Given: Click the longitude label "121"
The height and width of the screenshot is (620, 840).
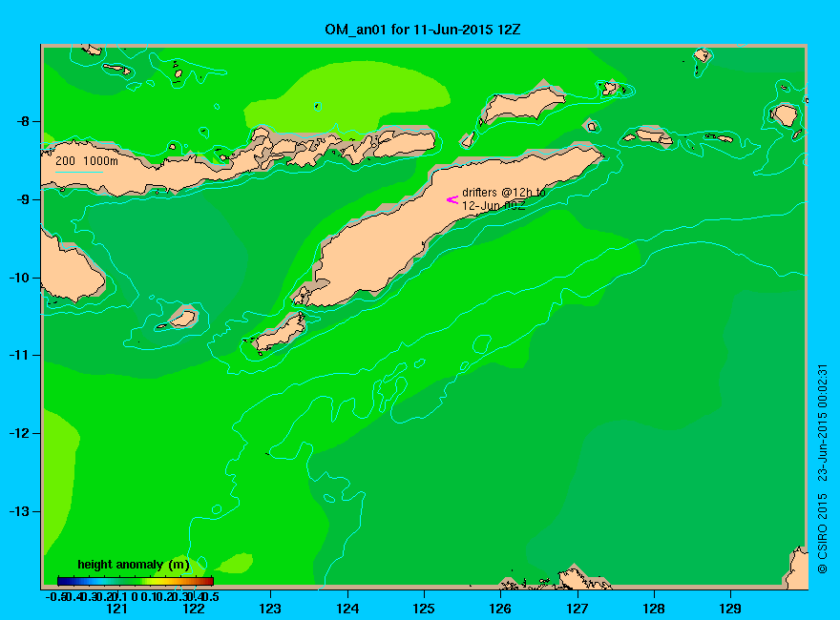Looking at the screenshot, I should click(x=117, y=609).
